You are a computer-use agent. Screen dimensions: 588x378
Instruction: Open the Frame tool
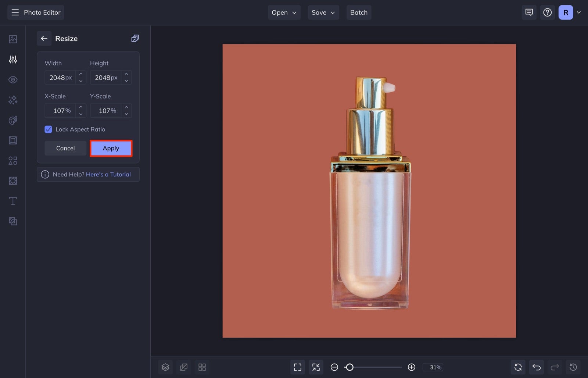12,140
